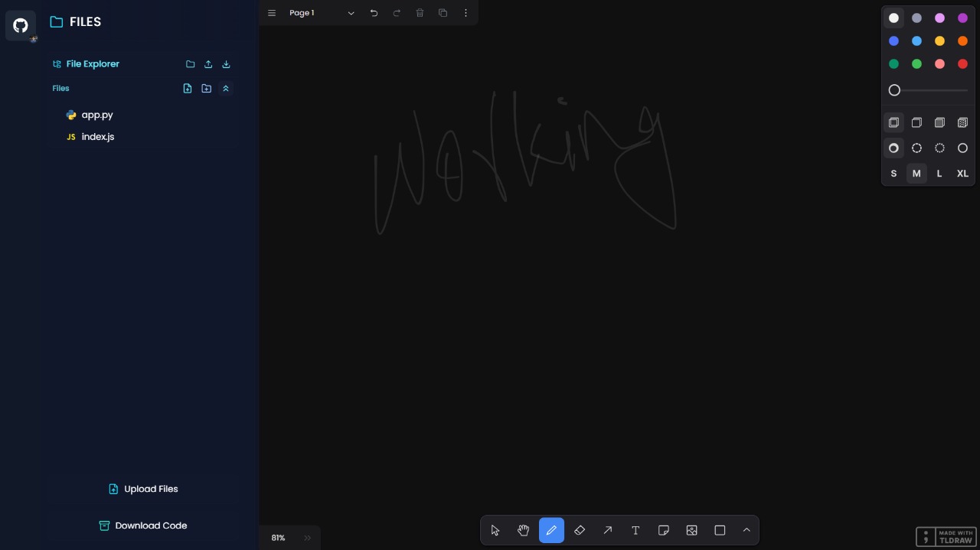The image size is (980, 550).
Task: Create a new folder with Files icon
Action: (x=207, y=89)
